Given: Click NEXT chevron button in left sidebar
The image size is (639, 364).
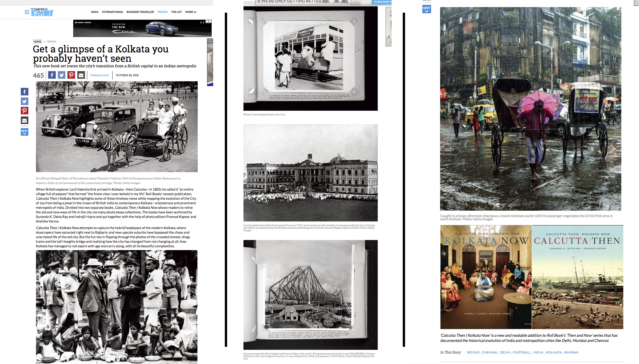Looking at the screenshot, I should (25, 132).
